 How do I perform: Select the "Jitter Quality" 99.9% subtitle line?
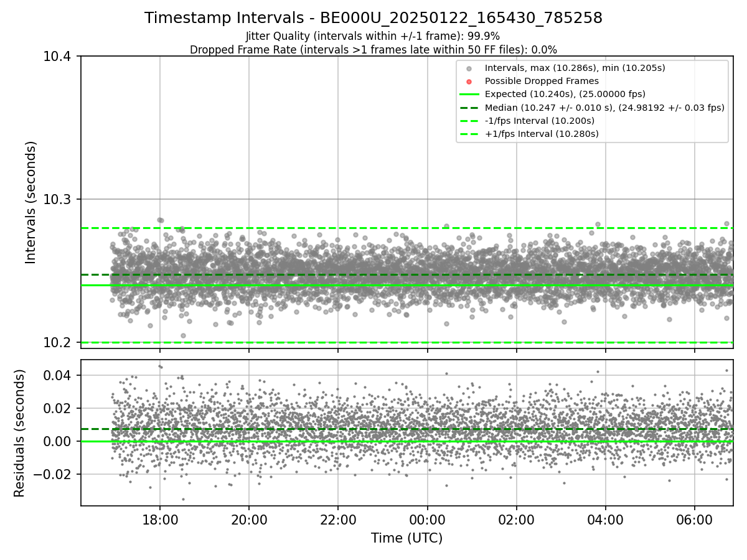pyautogui.click(x=373, y=36)
